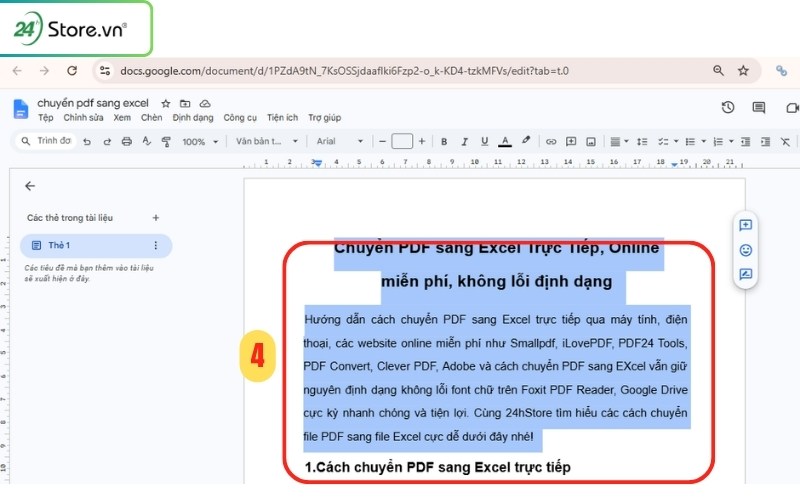
Task: Open the highlight color pen
Action: point(526,141)
